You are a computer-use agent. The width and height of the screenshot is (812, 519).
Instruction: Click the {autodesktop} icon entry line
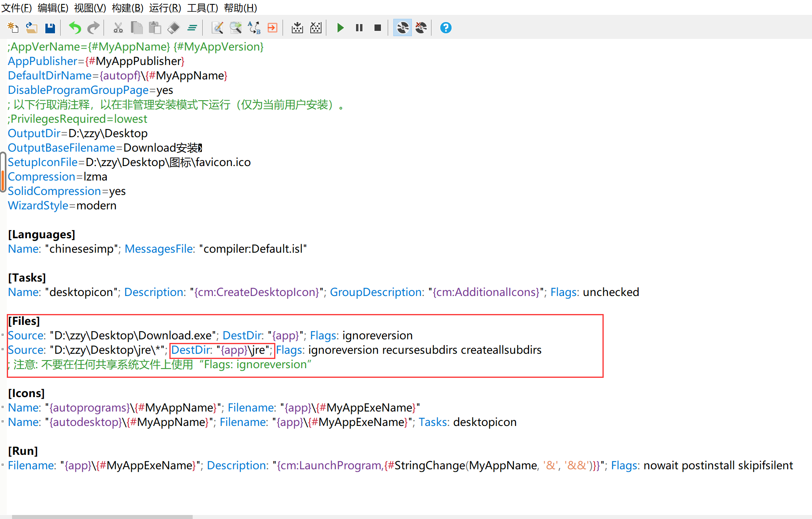(262, 422)
